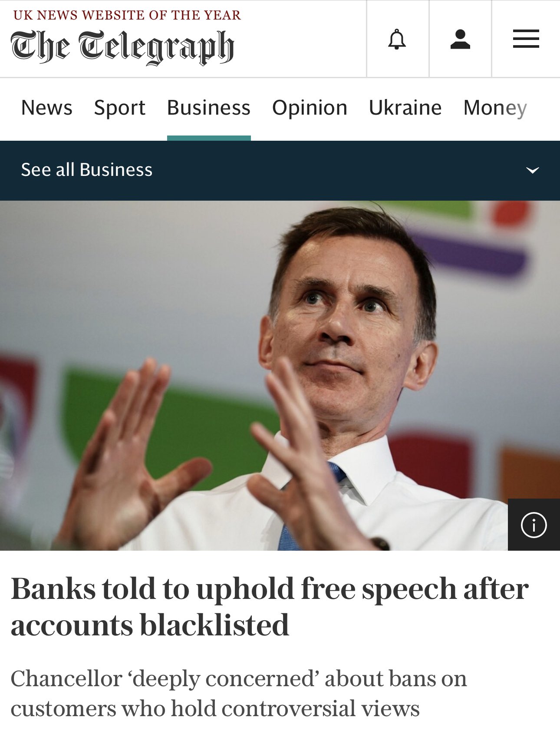
Task: Open See all Business section bar
Action: coord(280,170)
